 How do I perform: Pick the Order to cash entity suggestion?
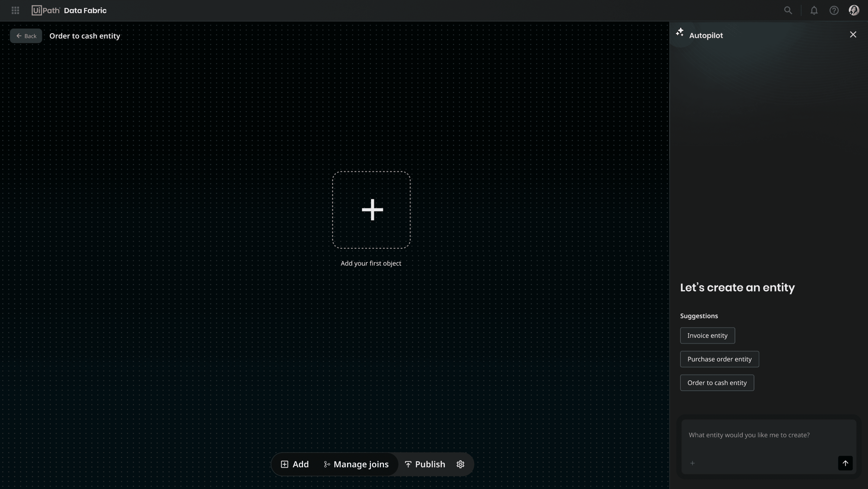(x=717, y=383)
